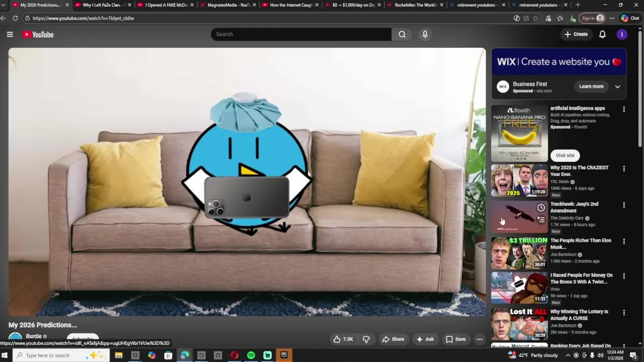This screenshot has width=644, height=362.
Task: Start voice search with the microphone icon
Action: point(425,34)
